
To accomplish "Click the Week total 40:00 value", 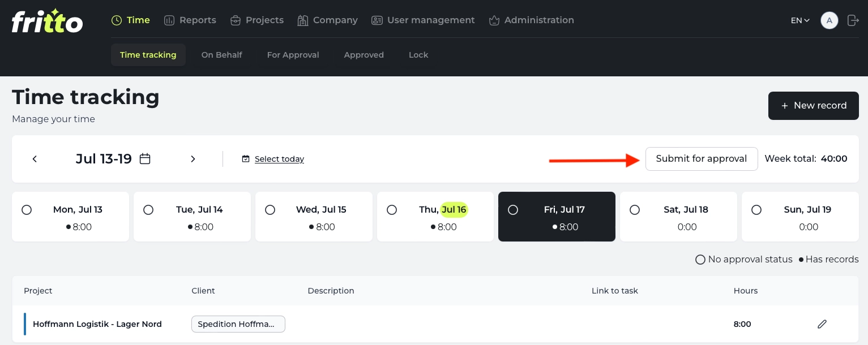I will coord(834,159).
